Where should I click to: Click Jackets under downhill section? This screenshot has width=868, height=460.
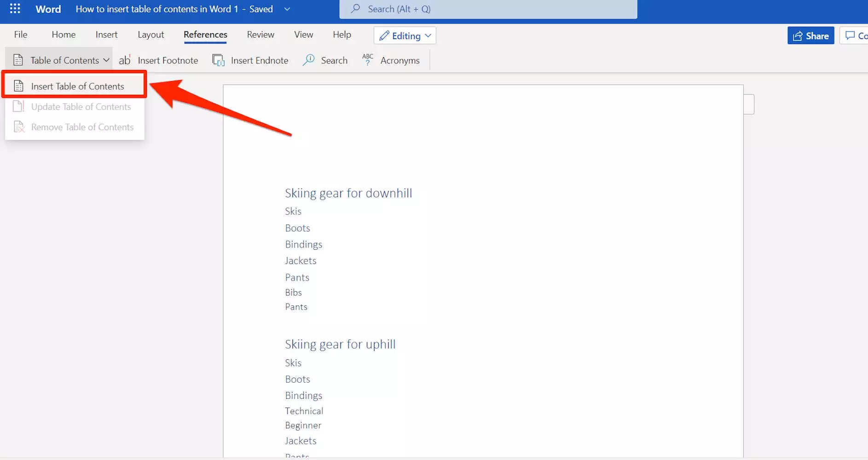pyautogui.click(x=301, y=260)
